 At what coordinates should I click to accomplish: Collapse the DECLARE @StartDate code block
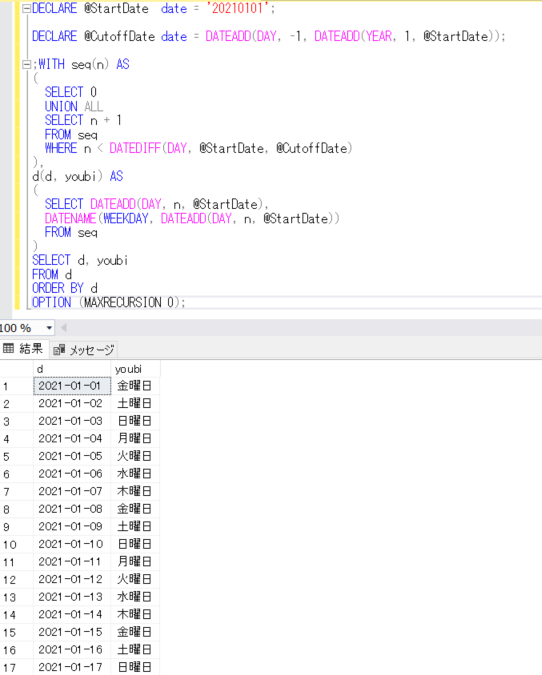click(26, 9)
